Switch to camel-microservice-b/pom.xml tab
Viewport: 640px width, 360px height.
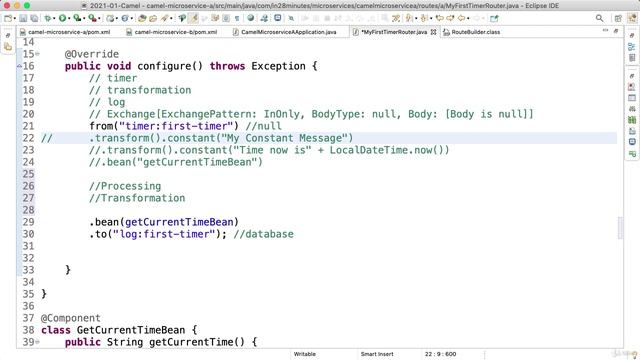172,32
